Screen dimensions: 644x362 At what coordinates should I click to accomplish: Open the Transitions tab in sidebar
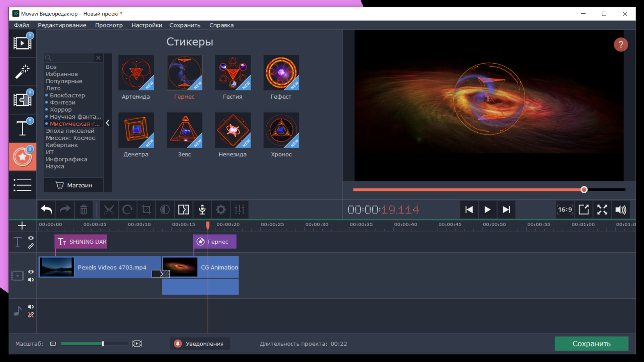pos(22,100)
